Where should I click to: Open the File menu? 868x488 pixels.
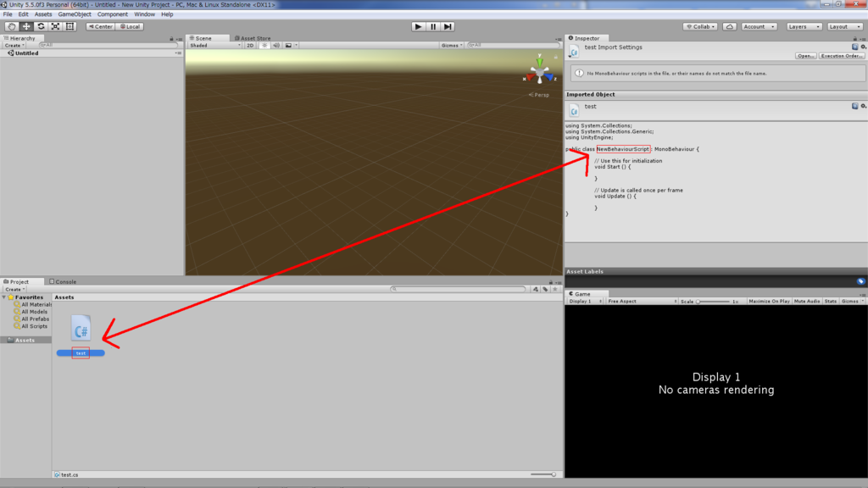(x=8, y=14)
